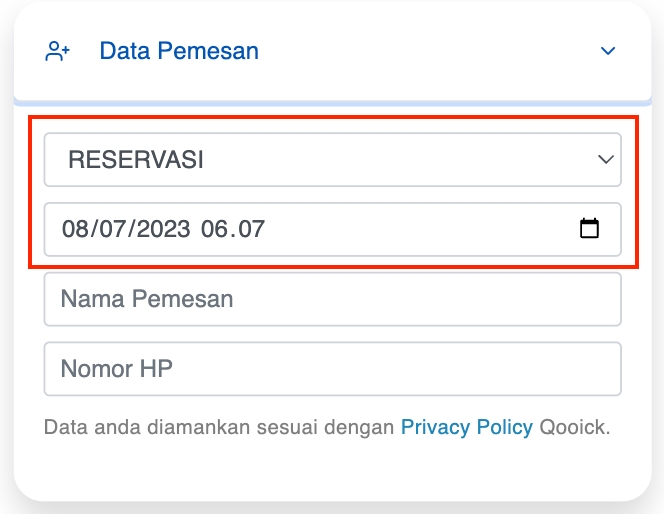The width and height of the screenshot is (664, 514).
Task: Select the month segment 07 after first slash
Action: coord(113,229)
